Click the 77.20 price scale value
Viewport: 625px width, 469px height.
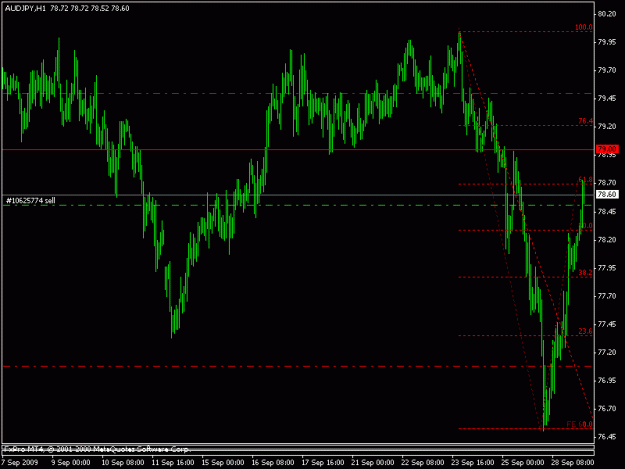click(606, 352)
